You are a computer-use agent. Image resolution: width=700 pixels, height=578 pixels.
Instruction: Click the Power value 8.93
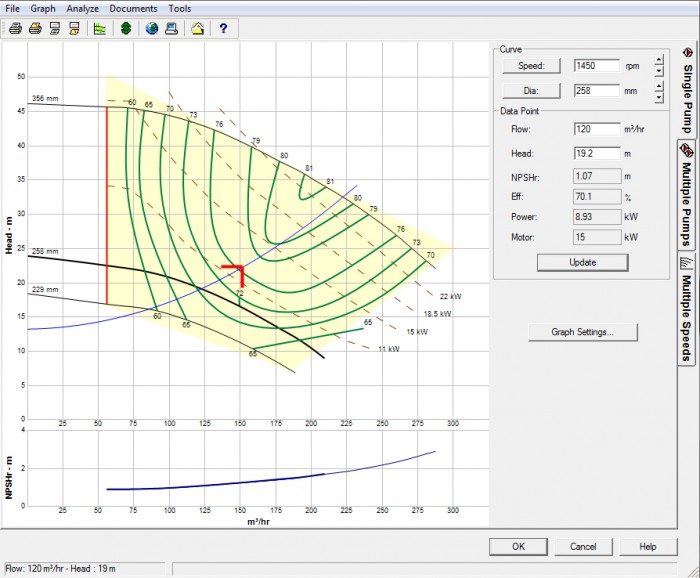coord(597,216)
